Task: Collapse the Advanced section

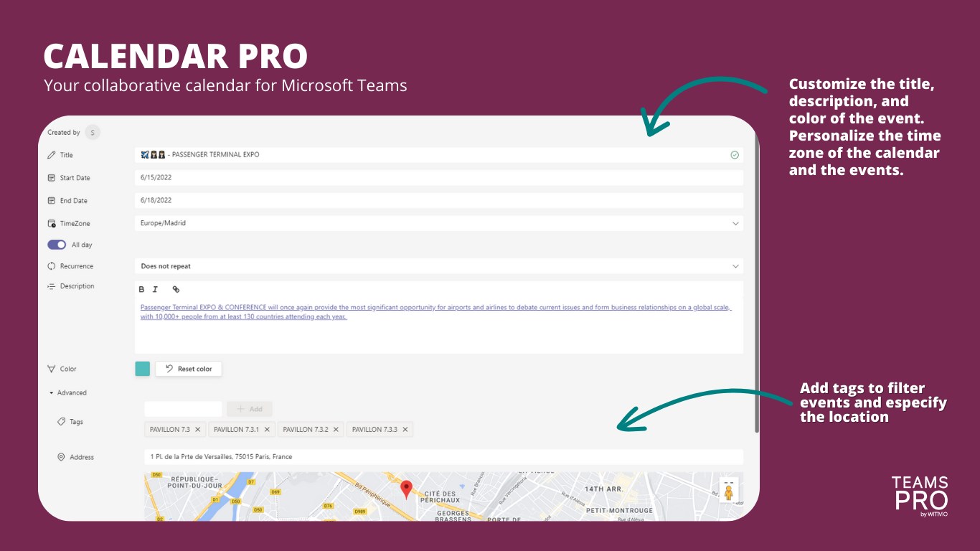Action: (x=67, y=392)
